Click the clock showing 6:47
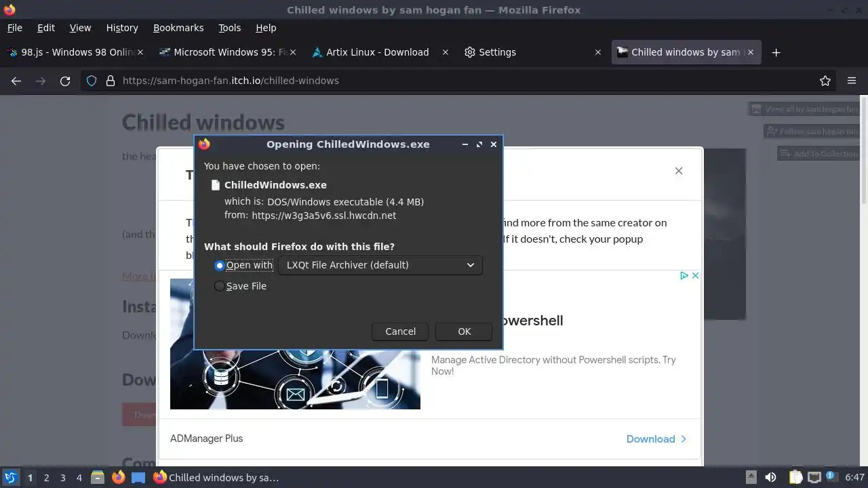The image size is (868, 488). click(854, 478)
